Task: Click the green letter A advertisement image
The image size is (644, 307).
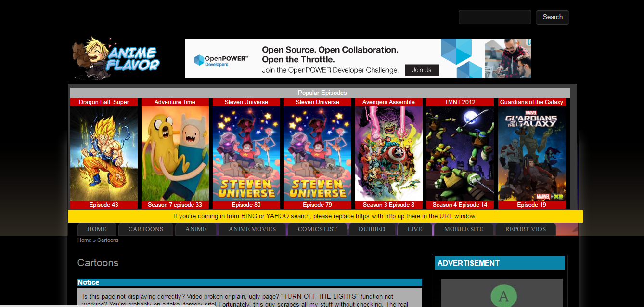Action: (503, 296)
